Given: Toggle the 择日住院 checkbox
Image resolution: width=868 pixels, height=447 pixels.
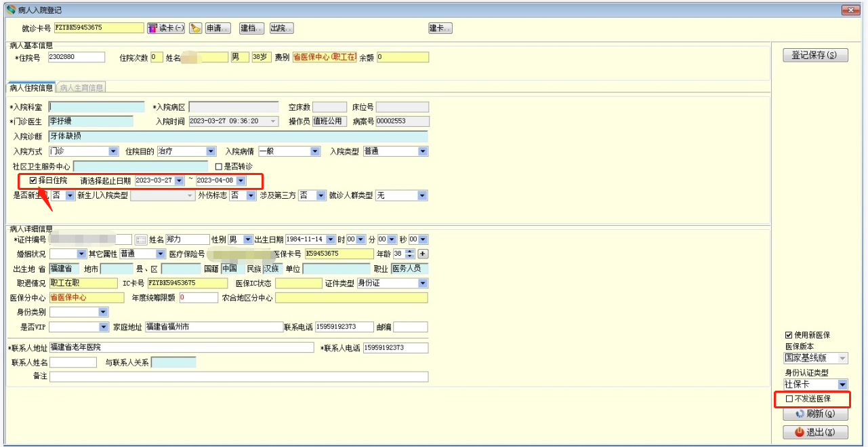Looking at the screenshot, I should (x=33, y=180).
